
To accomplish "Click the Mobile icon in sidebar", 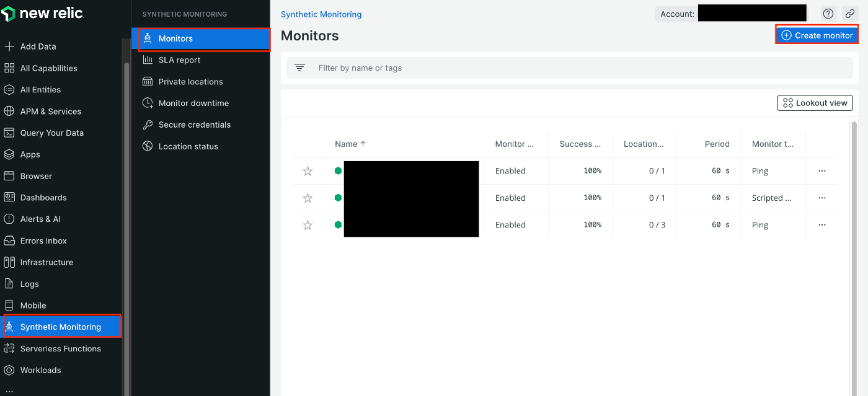I will point(9,306).
